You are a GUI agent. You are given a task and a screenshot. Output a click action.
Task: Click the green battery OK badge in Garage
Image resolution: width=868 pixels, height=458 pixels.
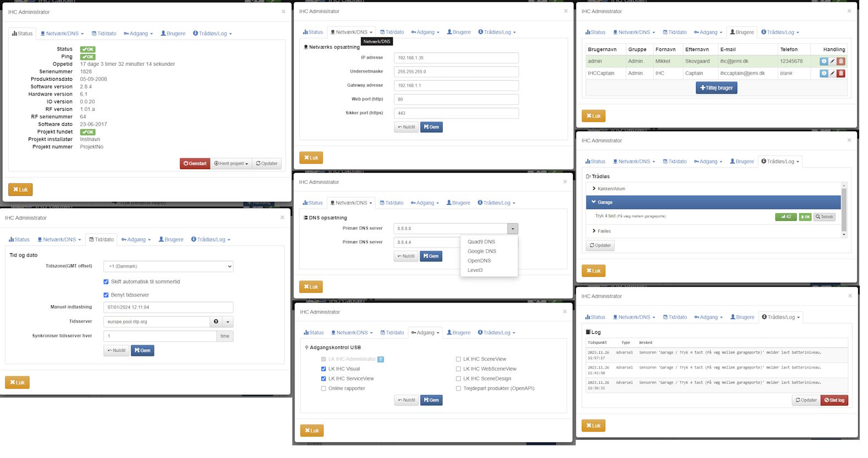pos(805,217)
